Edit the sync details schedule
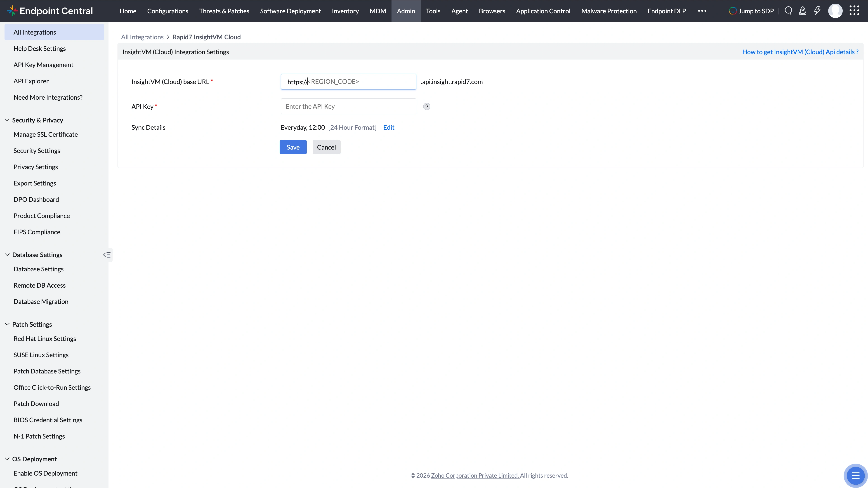 click(x=389, y=127)
